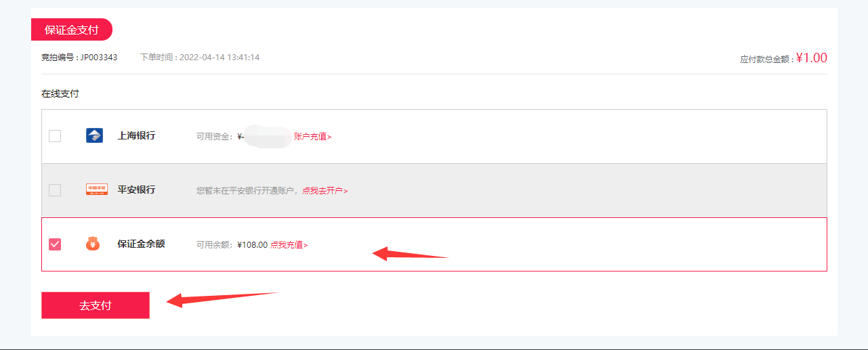Select the 平安银行 payment label

[x=136, y=190]
